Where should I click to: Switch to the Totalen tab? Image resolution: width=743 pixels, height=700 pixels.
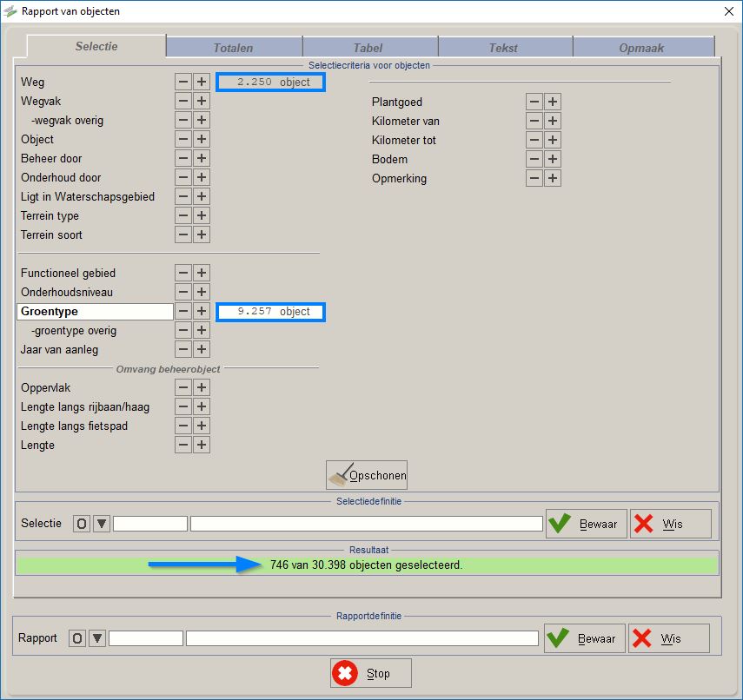233,48
